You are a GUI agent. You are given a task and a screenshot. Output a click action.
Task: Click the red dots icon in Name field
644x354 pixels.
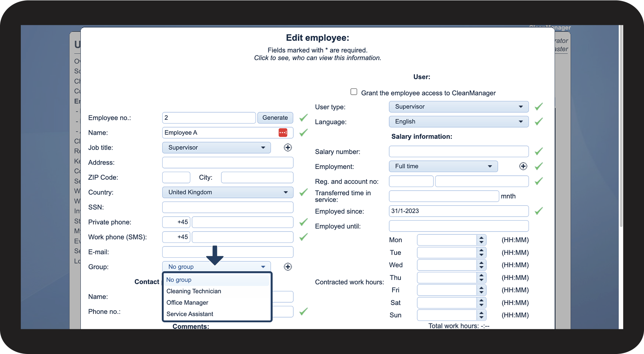tap(283, 133)
